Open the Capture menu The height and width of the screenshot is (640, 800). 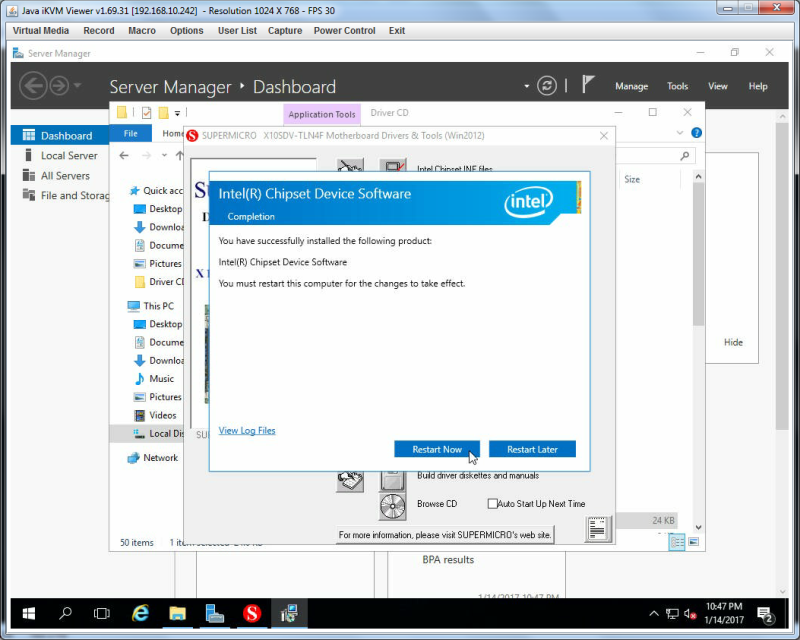[285, 31]
